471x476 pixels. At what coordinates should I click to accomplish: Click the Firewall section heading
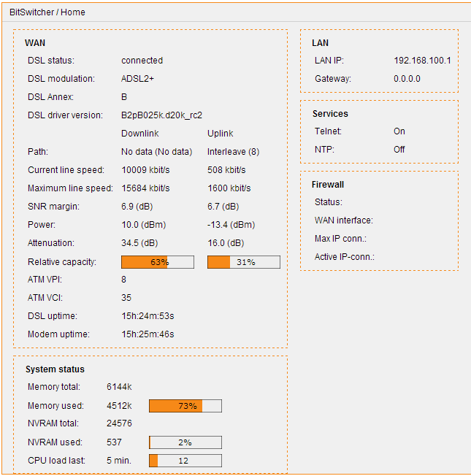tap(328, 185)
